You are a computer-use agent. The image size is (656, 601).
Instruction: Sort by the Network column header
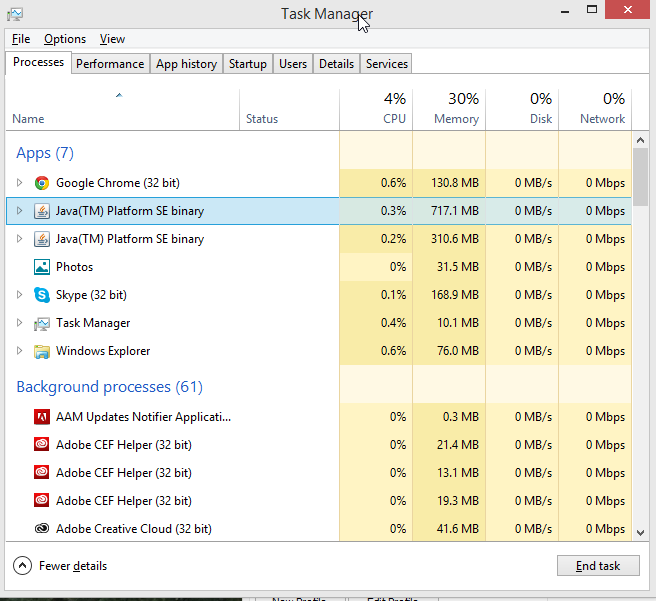click(x=595, y=110)
